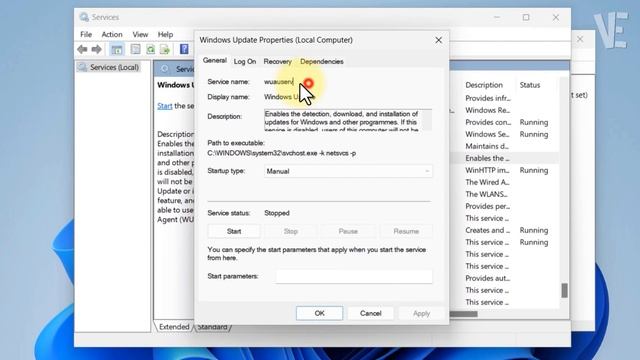Select Services (Local) in the tree

click(114, 67)
